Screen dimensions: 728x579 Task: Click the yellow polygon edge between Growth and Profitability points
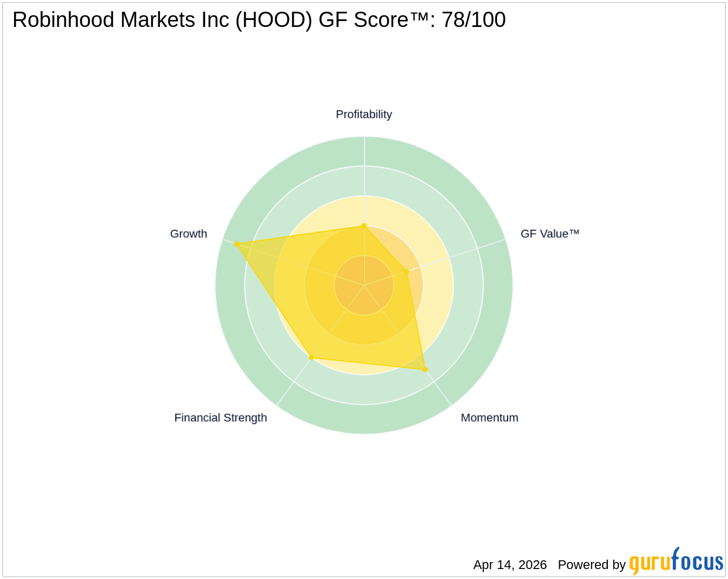(300, 234)
